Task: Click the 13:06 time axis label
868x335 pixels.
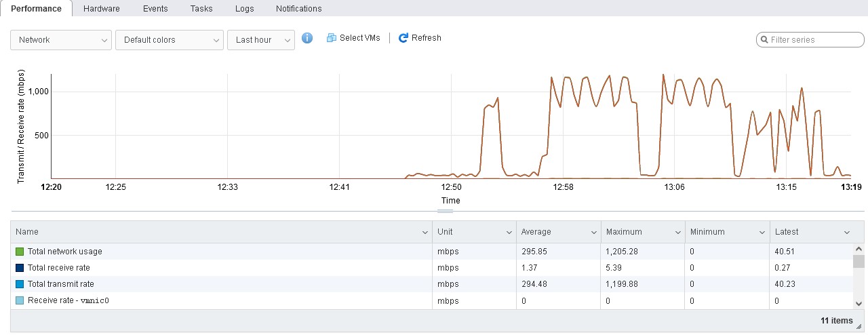Action: 674,186
